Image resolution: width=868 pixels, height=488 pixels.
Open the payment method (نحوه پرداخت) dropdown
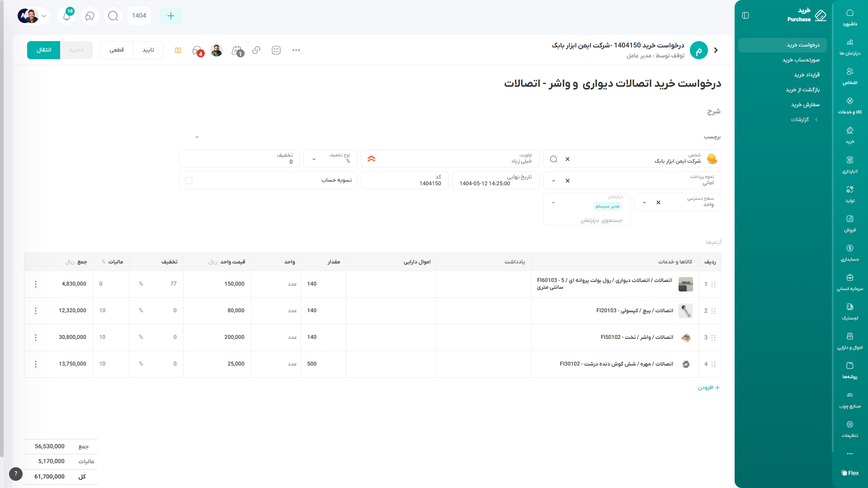coord(553,181)
